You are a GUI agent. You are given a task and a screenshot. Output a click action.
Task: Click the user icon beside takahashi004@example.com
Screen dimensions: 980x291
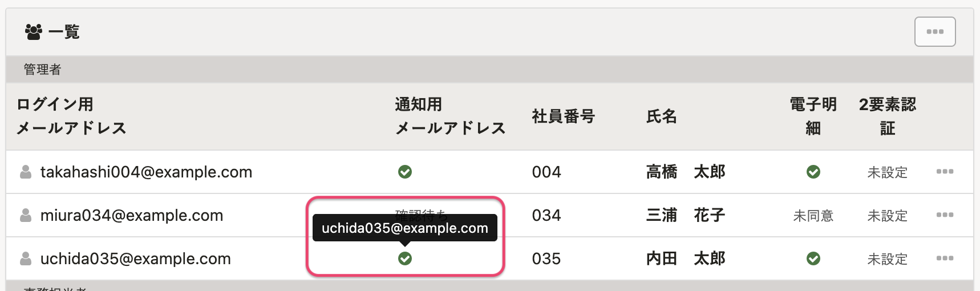click(x=26, y=172)
